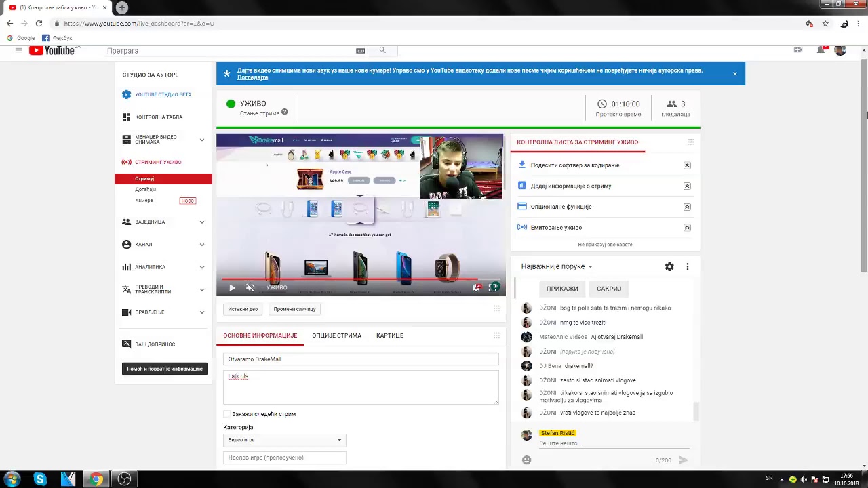
Task: Open the create video camera icon
Action: [x=798, y=49]
